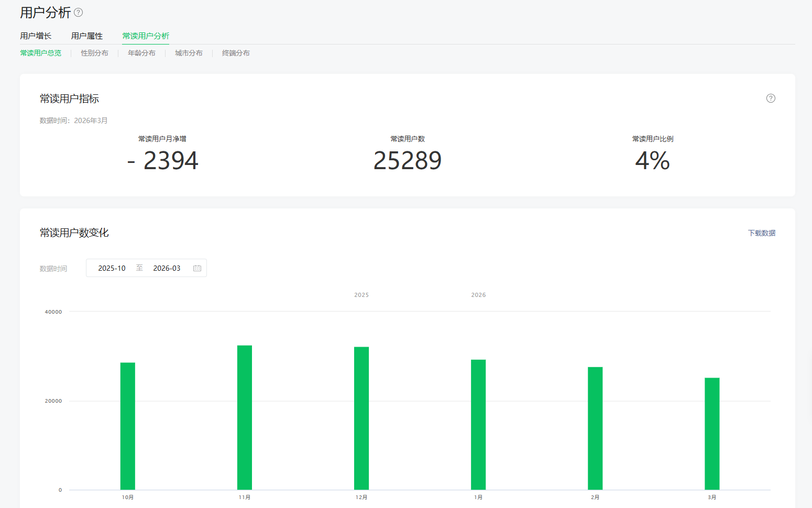Click help icon beside 用户分析 title
The height and width of the screenshot is (508, 812).
point(79,13)
